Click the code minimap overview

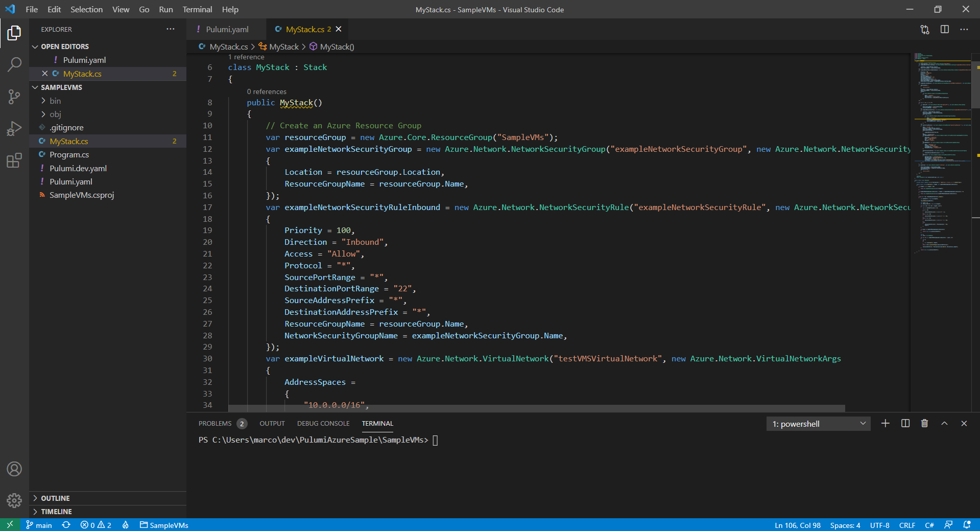(x=942, y=153)
